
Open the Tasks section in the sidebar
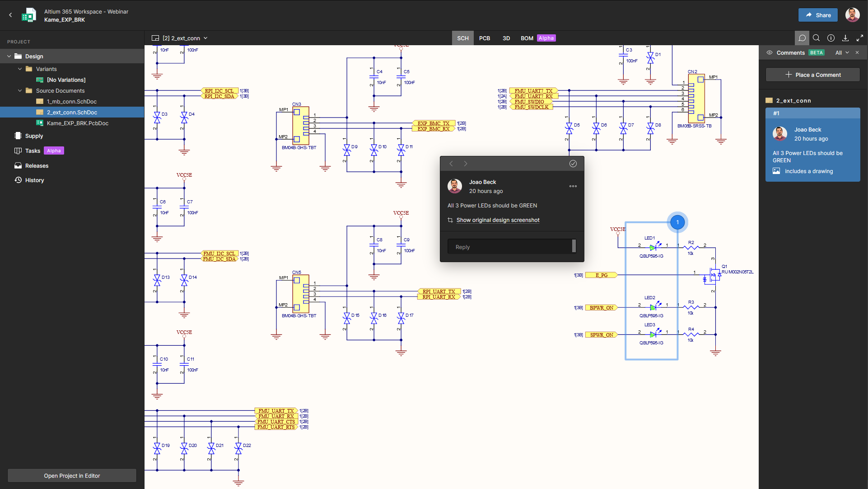pyautogui.click(x=33, y=150)
